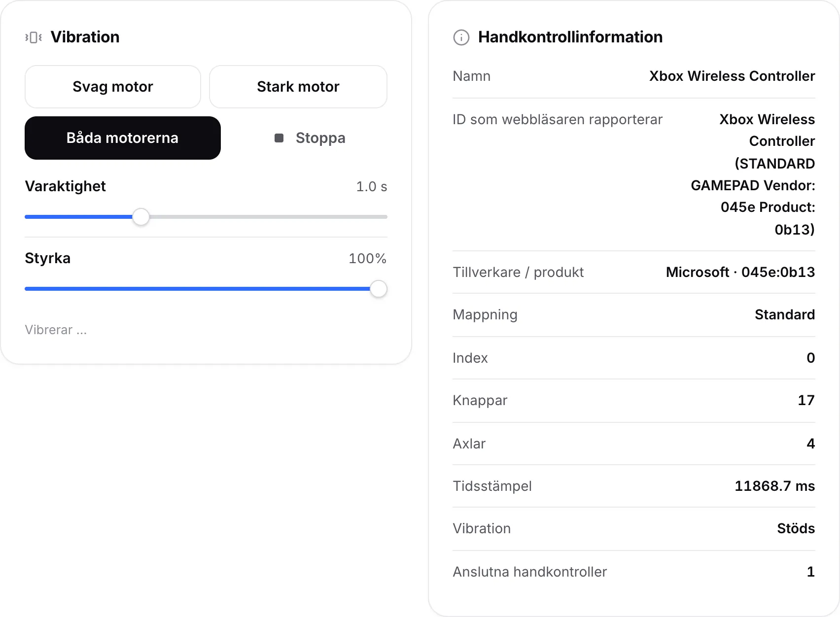This screenshot has width=840, height=617.
Task: Select the Handkontrollinformation heading
Action: tap(570, 37)
